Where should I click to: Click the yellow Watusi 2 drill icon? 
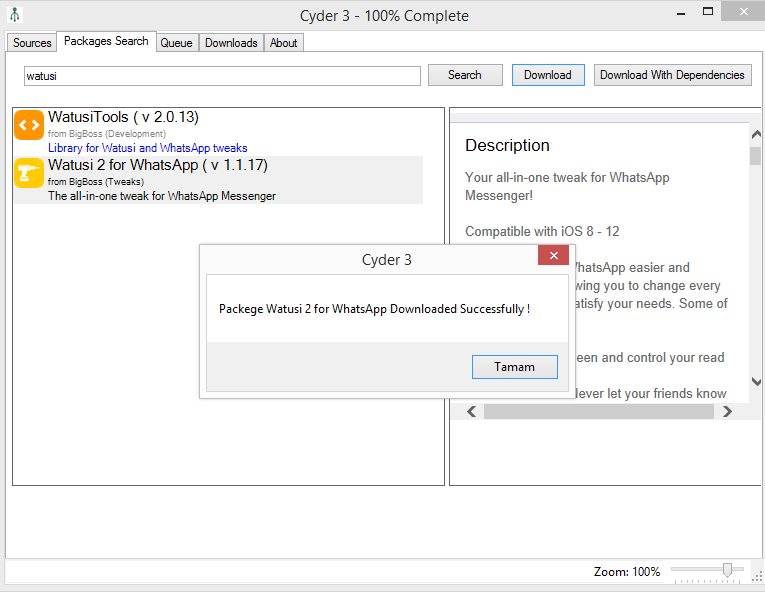(29, 173)
